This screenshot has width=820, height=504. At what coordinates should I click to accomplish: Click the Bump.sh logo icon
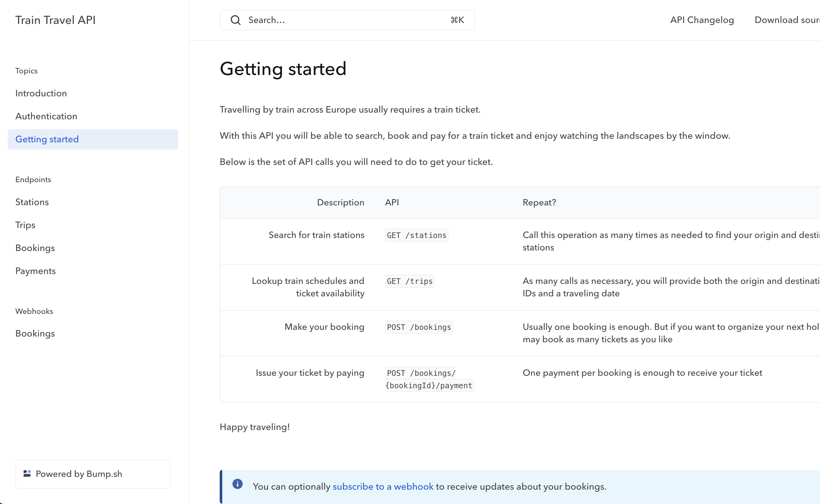[x=27, y=474]
